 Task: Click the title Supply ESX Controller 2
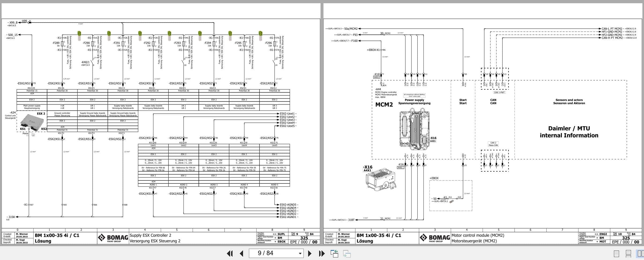[150, 235]
